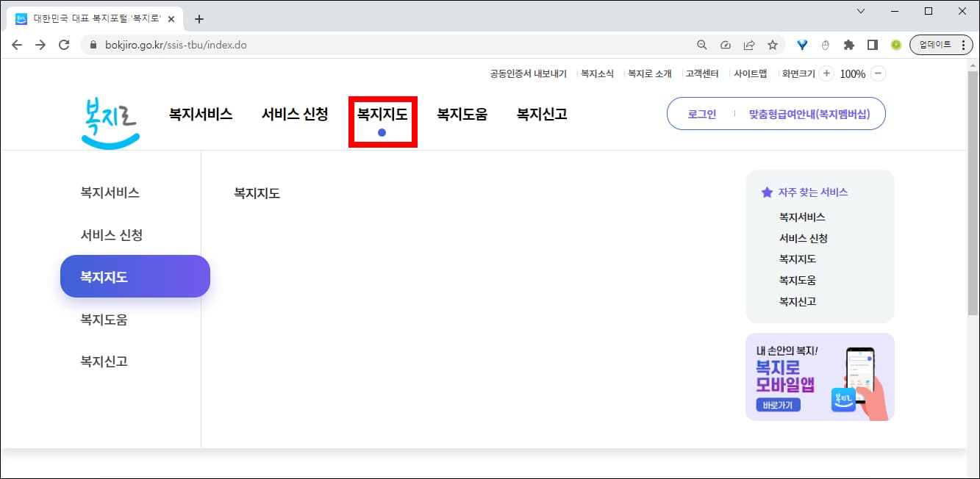Increase screen size with the 화면크기 plus control

(x=827, y=73)
